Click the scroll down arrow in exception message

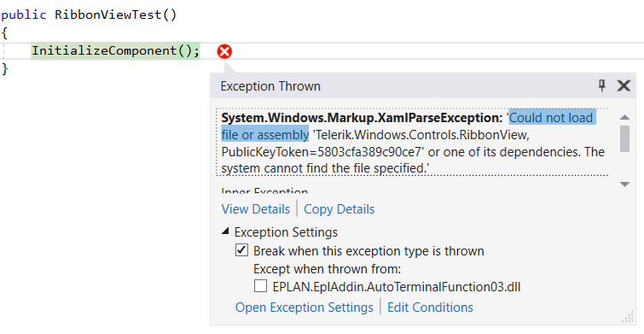[624, 185]
